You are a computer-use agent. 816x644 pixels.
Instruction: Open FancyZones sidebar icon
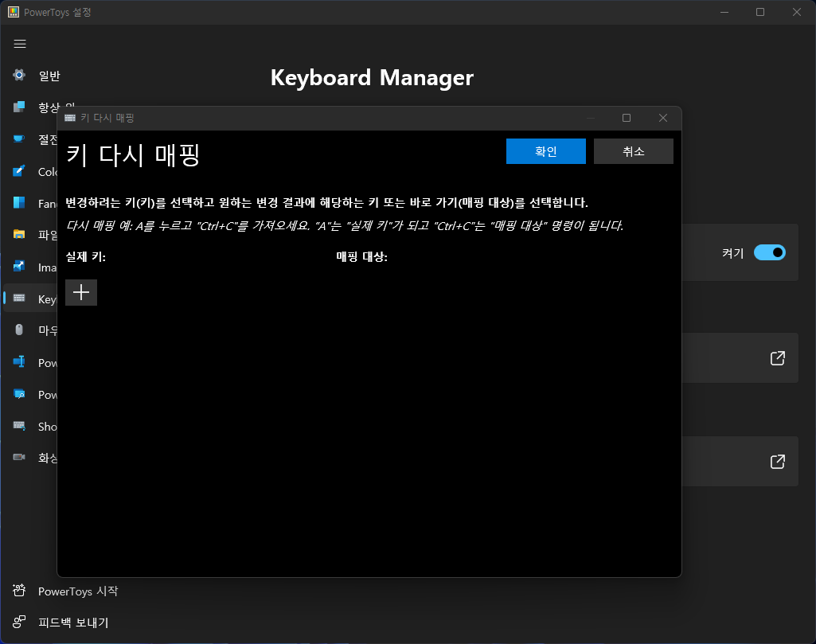click(x=19, y=202)
